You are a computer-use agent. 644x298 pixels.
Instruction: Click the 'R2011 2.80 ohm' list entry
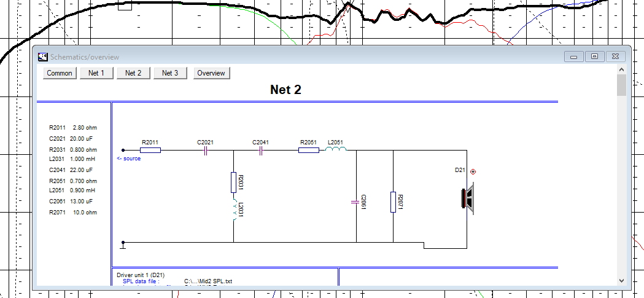point(73,128)
